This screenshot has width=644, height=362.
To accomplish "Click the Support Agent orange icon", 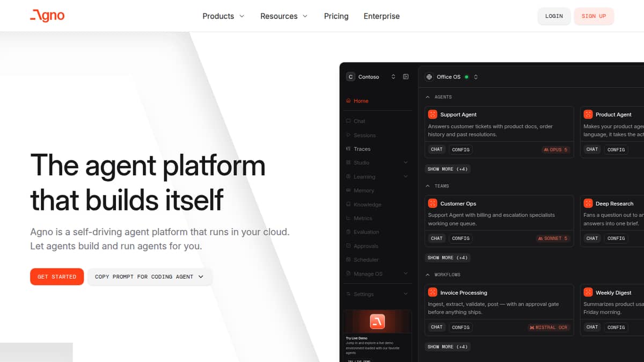I will point(433,114).
